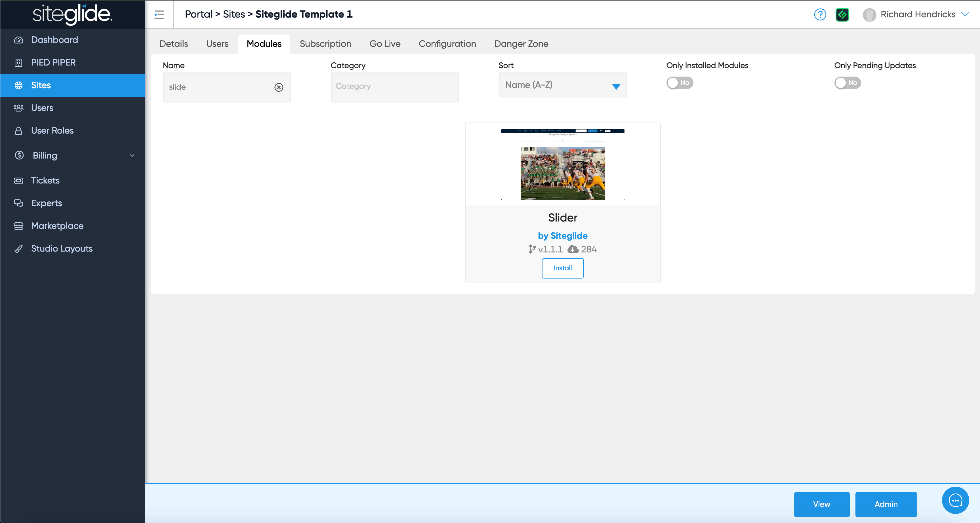The image size is (980, 523).
Task: Click the 284 downloads count
Action: click(x=588, y=249)
